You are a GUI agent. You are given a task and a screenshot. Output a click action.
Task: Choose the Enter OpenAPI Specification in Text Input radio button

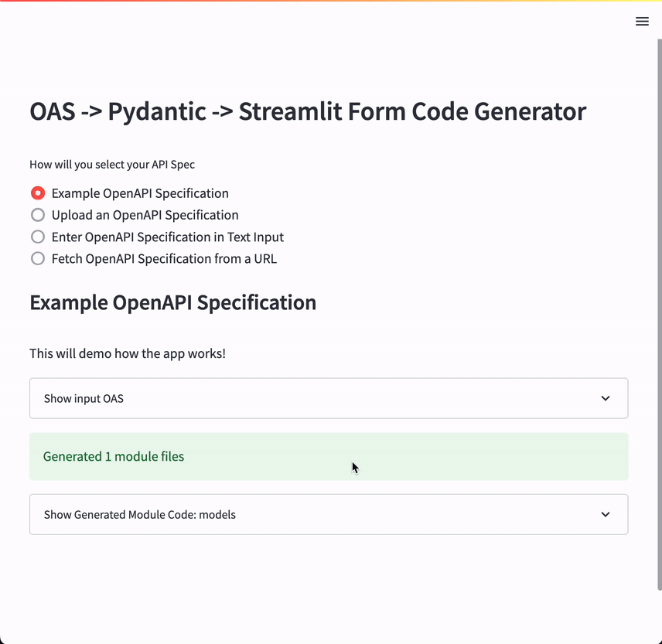pyautogui.click(x=38, y=237)
